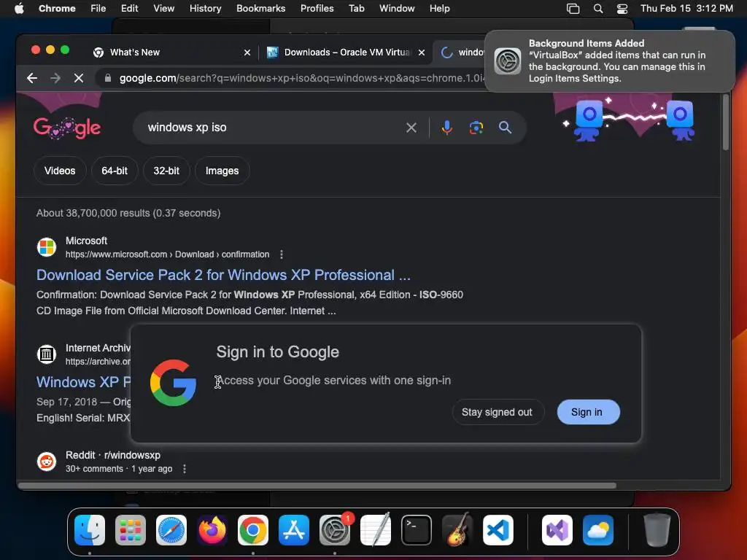Launch Terminal from the dock

click(417, 530)
